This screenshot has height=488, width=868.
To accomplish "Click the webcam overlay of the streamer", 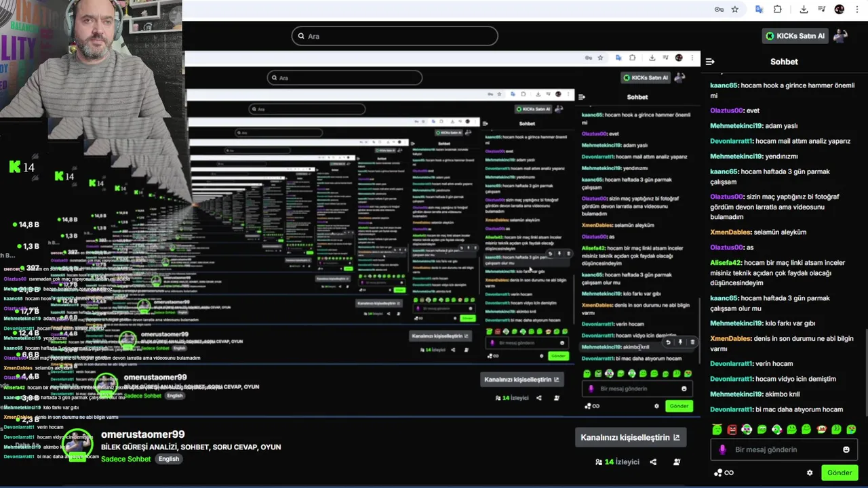I will 91,58.
